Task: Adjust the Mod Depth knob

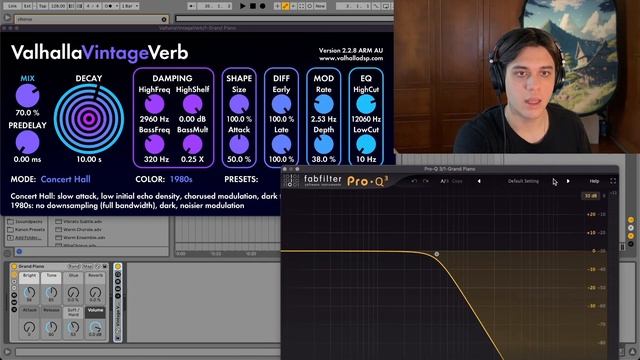Action: coord(324,144)
